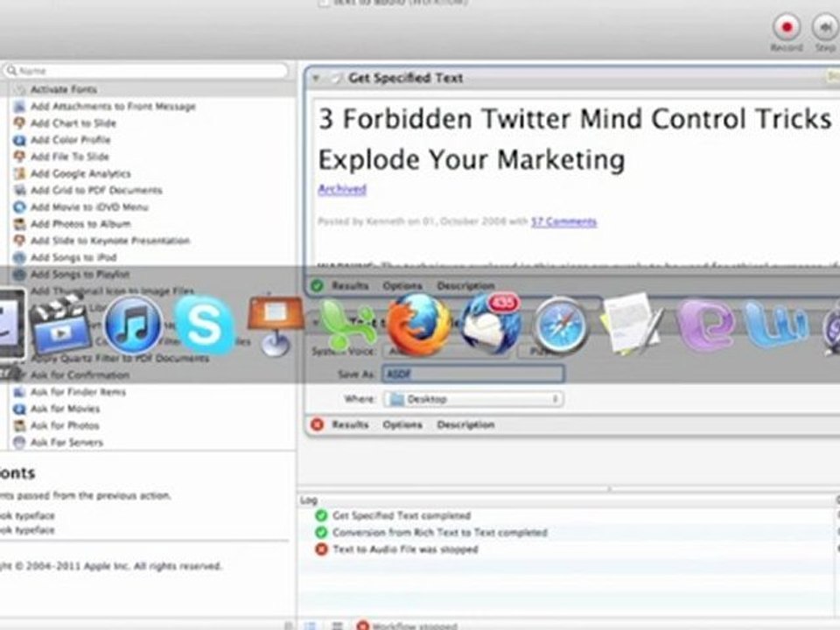Switch to Microsoft Word in the switcher
The height and width of the screenshot is (630, 840).
776,325
